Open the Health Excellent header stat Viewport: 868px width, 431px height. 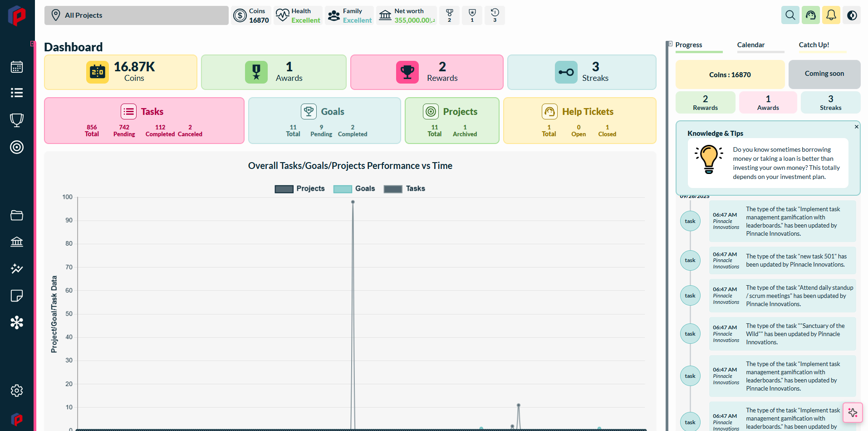[299, 15]
